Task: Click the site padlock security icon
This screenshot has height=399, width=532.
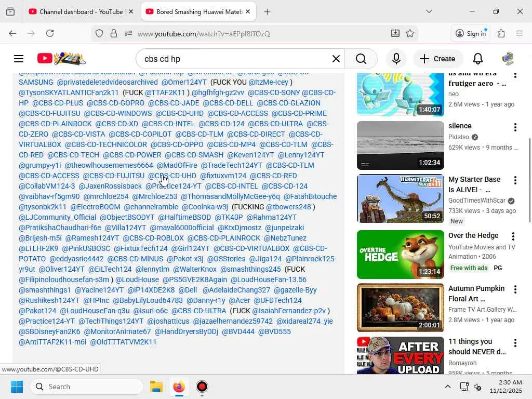Action: (x=114, y=33)
